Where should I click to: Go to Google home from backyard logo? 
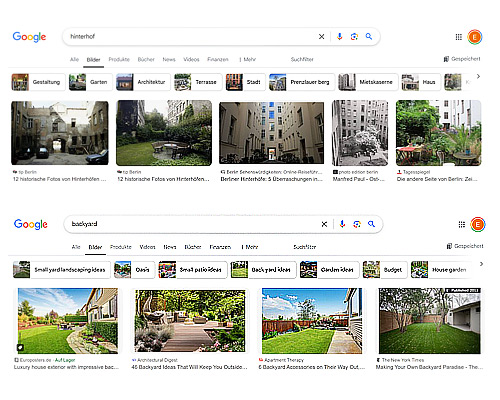tap(31, 224)
